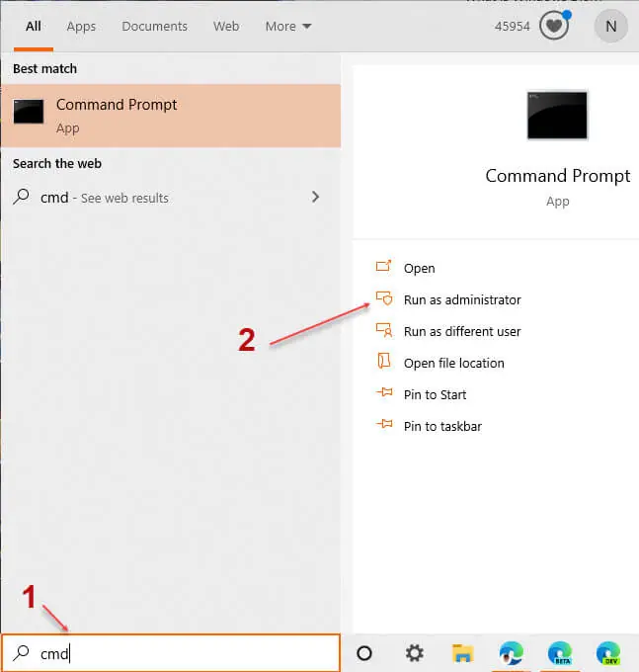
Task: Select Command Prompt best match result
Action: [x=171, y=116]
